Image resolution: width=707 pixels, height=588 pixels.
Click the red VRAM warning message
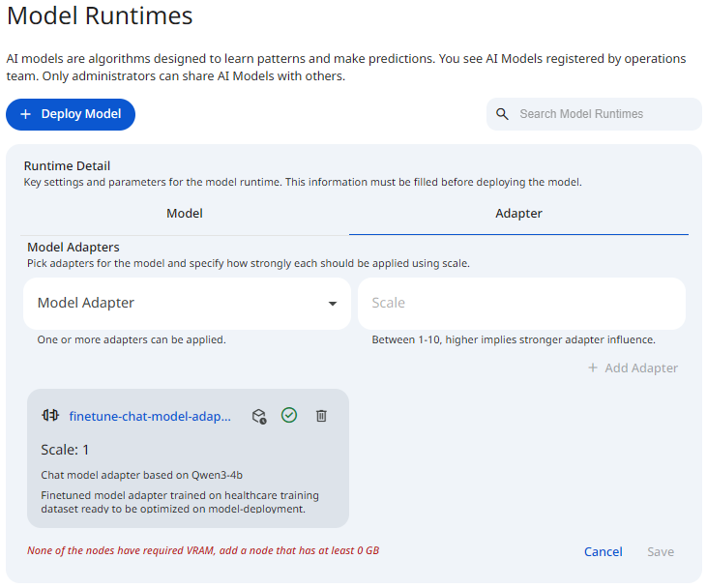pos(203,551)
